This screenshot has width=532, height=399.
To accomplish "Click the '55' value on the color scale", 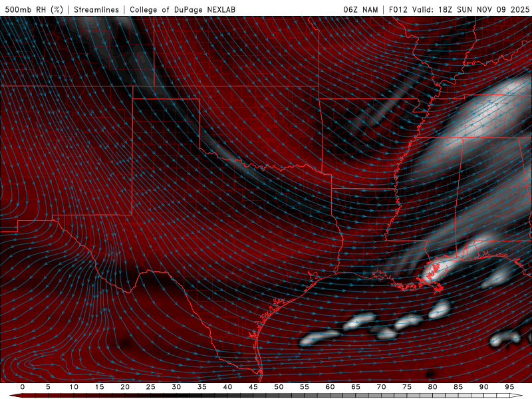I will point(305,387).
